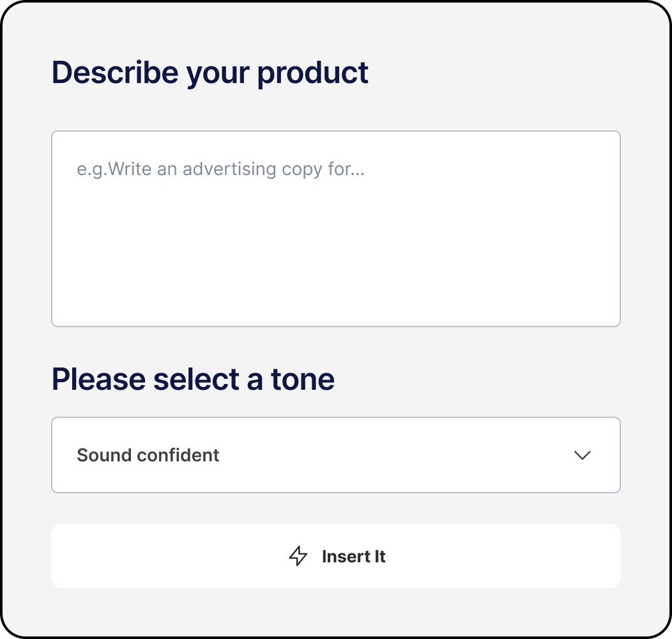Click the down arrow beside Sound confident
This screenshot has width=672, height=639.
pos(582,455)
